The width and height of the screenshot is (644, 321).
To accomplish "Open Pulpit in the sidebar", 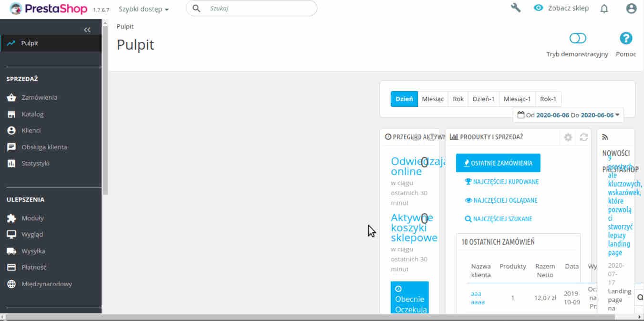I will pyautogui.click(x=51, y=43).
